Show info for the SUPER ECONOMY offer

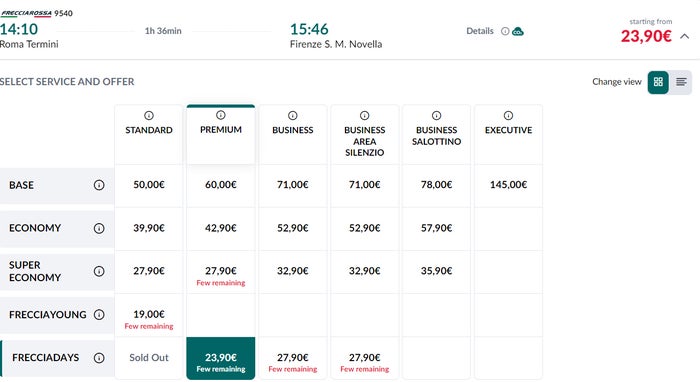[99, 271]
